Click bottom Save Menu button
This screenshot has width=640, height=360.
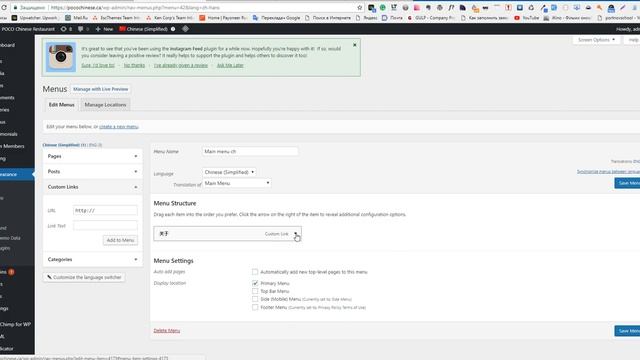pyautogui.click(x=627, y=331)
